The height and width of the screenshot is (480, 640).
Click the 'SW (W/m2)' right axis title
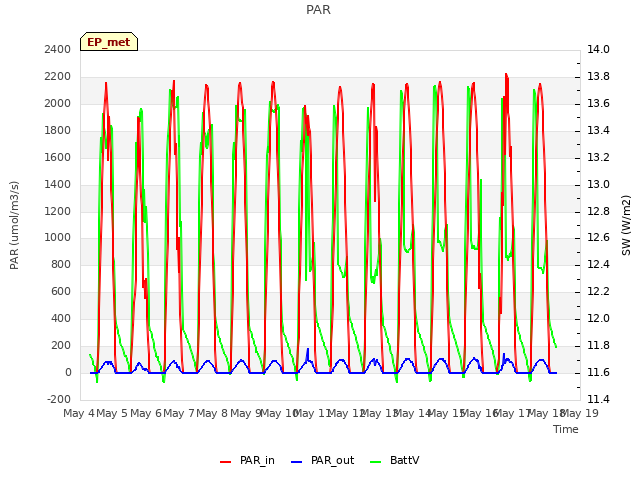pyautogui.click(x=626, y=225)
